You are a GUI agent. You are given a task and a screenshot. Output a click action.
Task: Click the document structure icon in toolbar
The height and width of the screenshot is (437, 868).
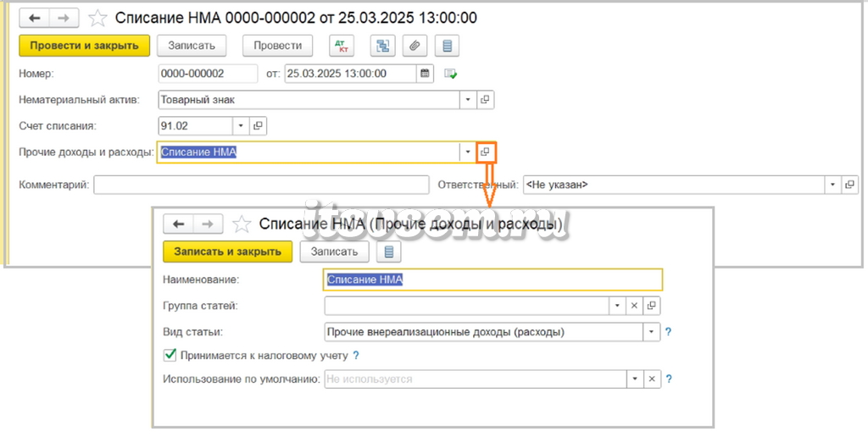(x=382, y=46)
